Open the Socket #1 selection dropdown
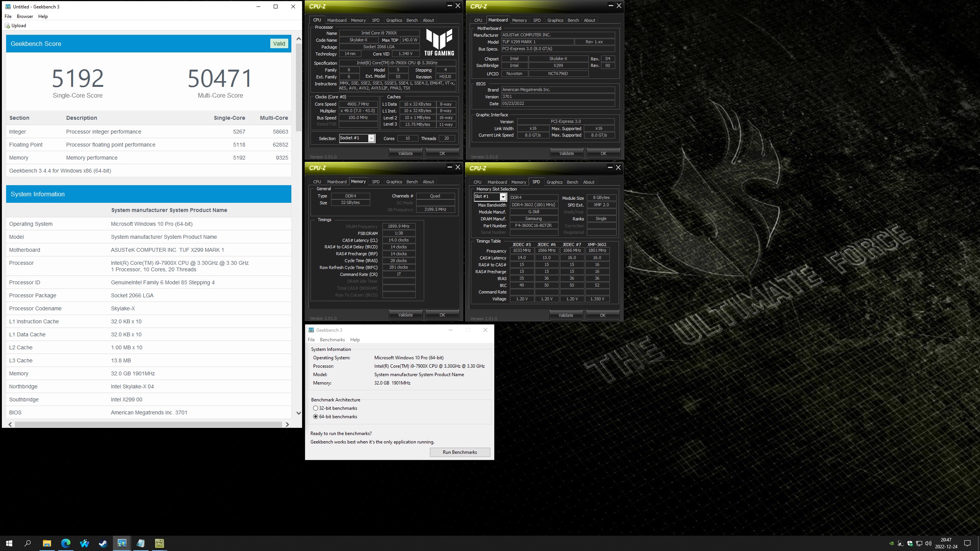 (x=371, y=138)
